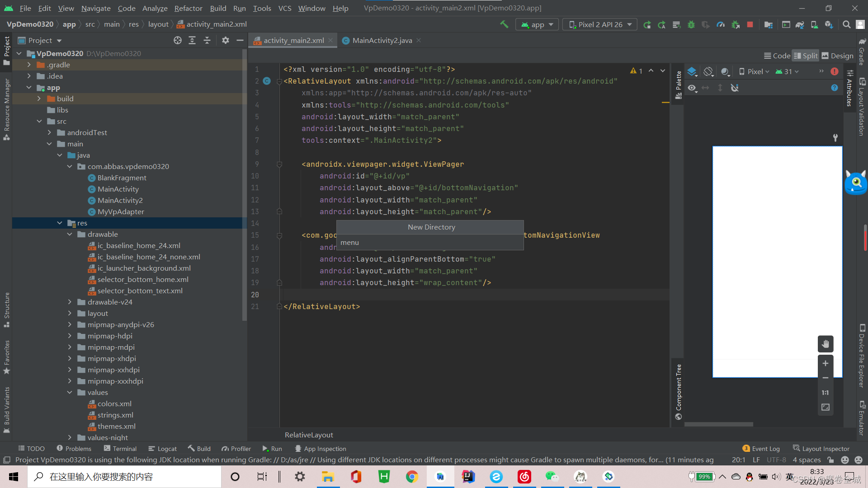Zoom out the design preview

pyautogui.click(x=826, y=378)
